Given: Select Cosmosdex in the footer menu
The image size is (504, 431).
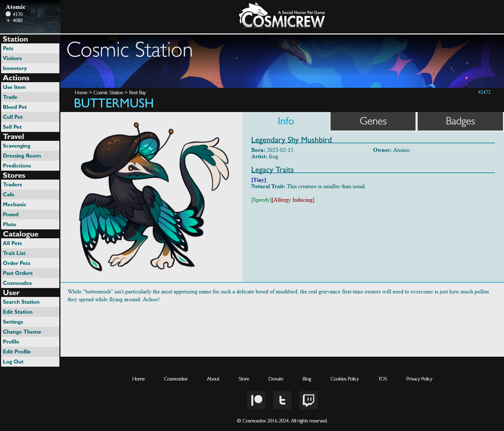Looking at the screenshot, I should pyautogui.click(x=176, y=379).
